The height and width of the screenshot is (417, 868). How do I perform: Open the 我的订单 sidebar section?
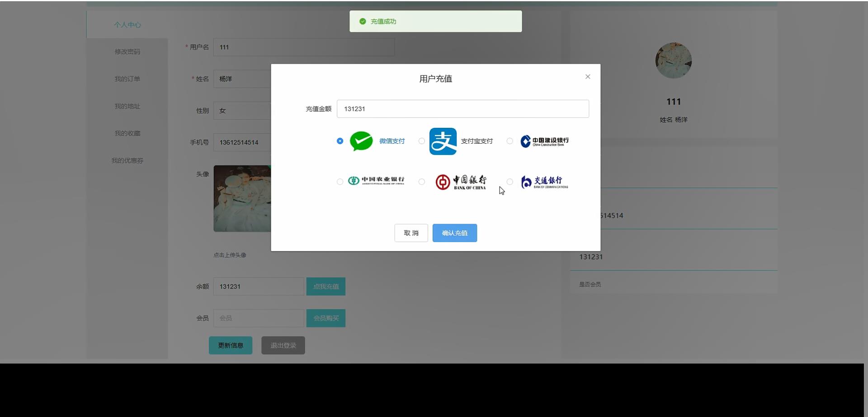(x=127, y=79)
